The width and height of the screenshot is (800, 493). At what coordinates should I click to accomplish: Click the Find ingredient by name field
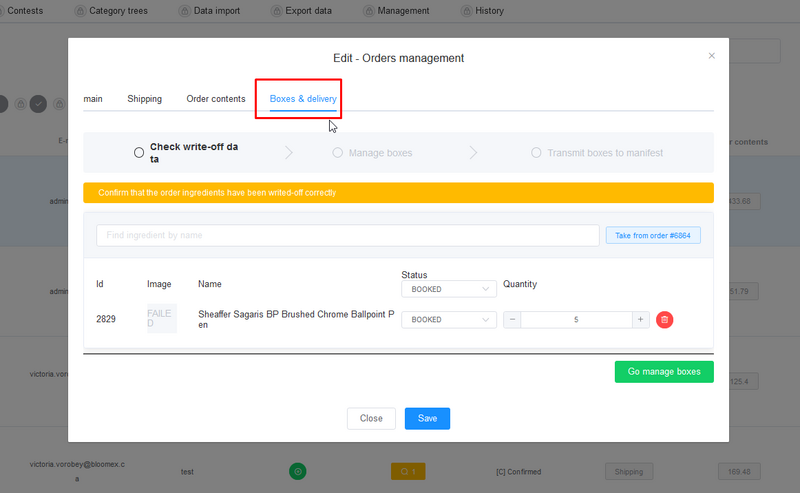click(x=348, y=235)
